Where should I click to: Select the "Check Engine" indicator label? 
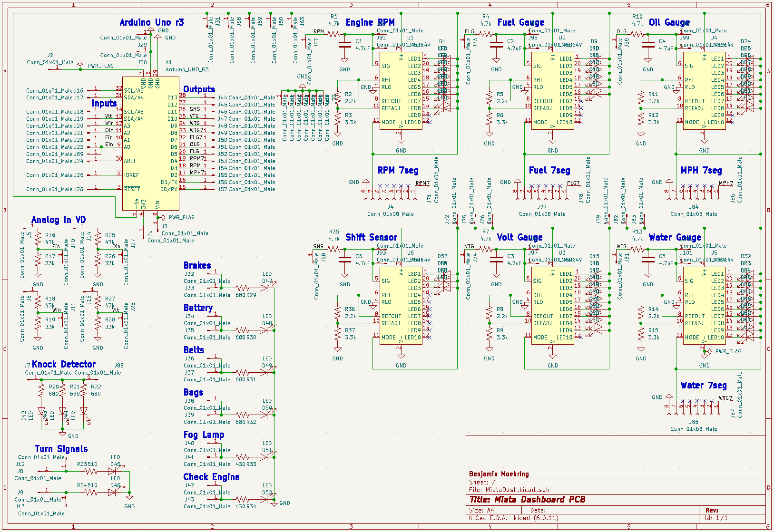212,477
